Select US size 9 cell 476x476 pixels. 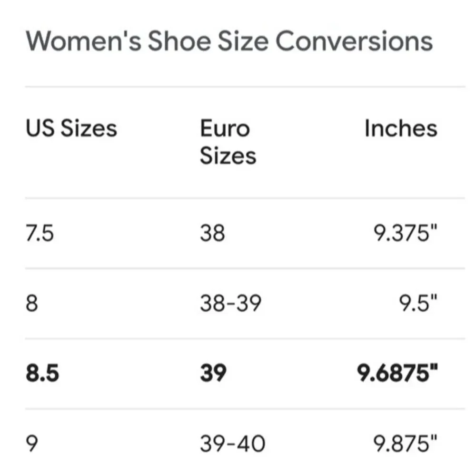31,444
